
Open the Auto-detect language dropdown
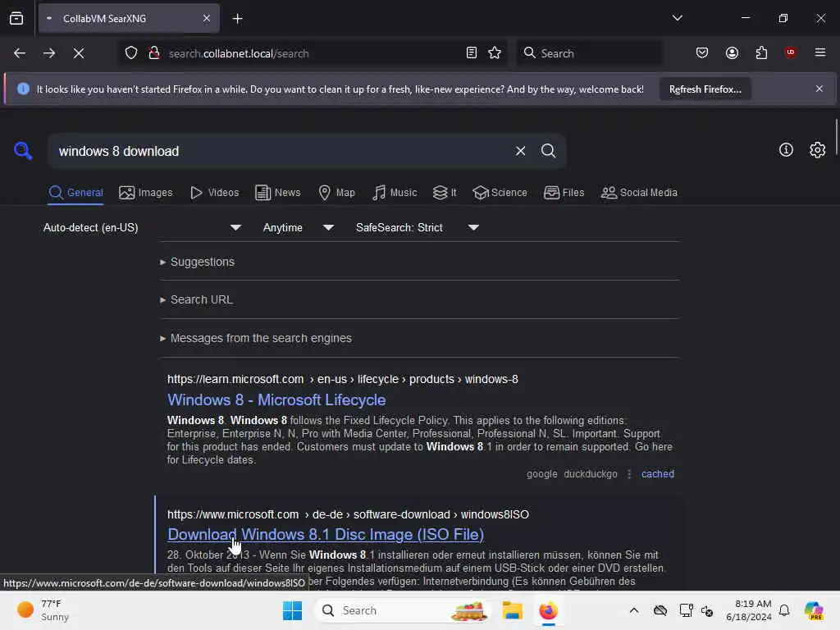142,228
